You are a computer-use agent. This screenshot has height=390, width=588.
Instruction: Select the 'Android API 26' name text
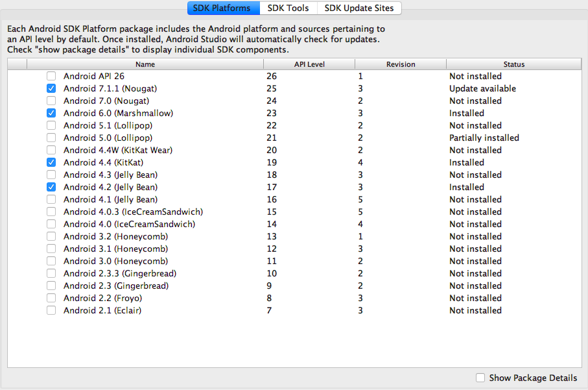(x=94, y=76)
